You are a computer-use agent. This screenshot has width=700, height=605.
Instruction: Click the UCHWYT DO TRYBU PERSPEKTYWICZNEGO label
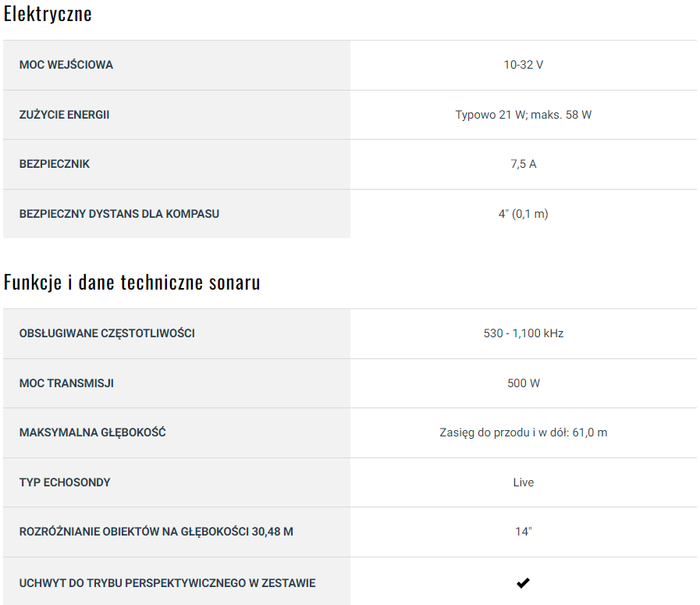coord(167,583)
